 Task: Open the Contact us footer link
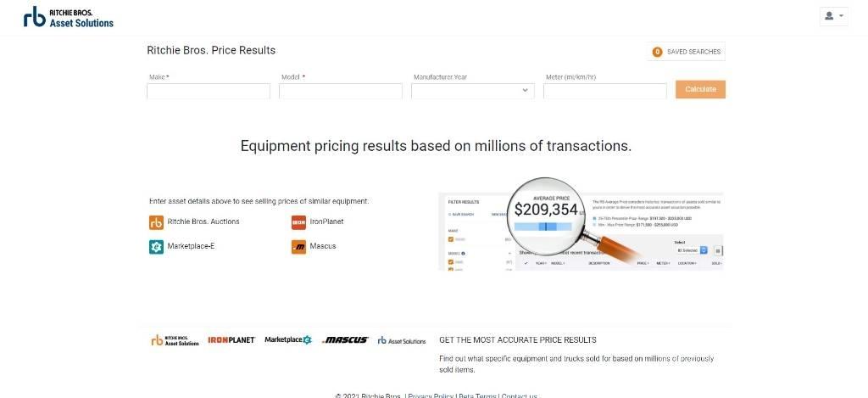(519, 395)
